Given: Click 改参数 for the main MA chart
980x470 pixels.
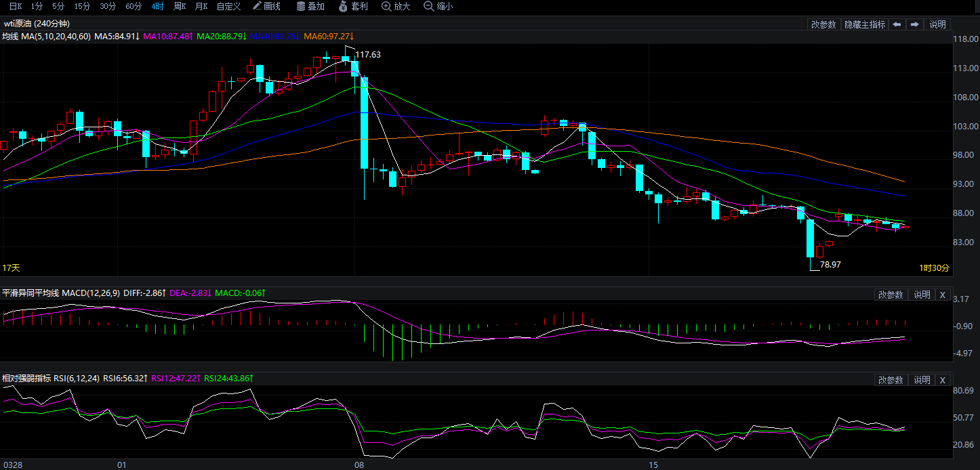Looking at the screenshot, I should [823, 24].
